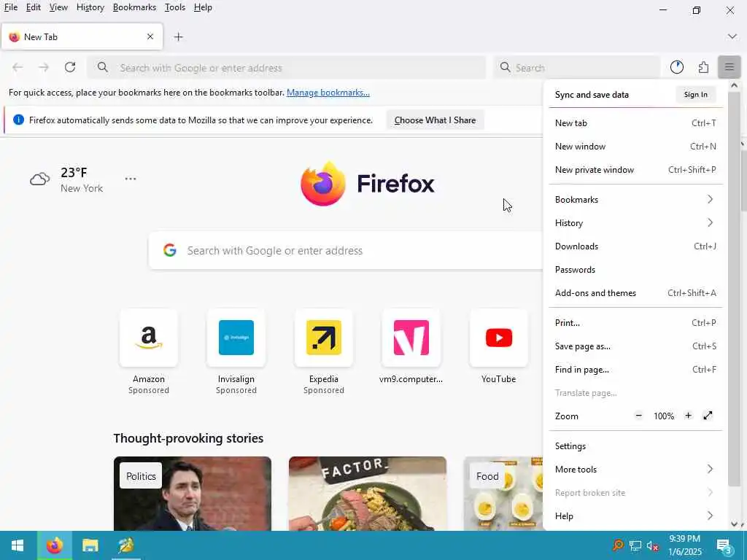Expand the More tools submenu
This screenshot has width=747, height=560.
tap(635, 470)
